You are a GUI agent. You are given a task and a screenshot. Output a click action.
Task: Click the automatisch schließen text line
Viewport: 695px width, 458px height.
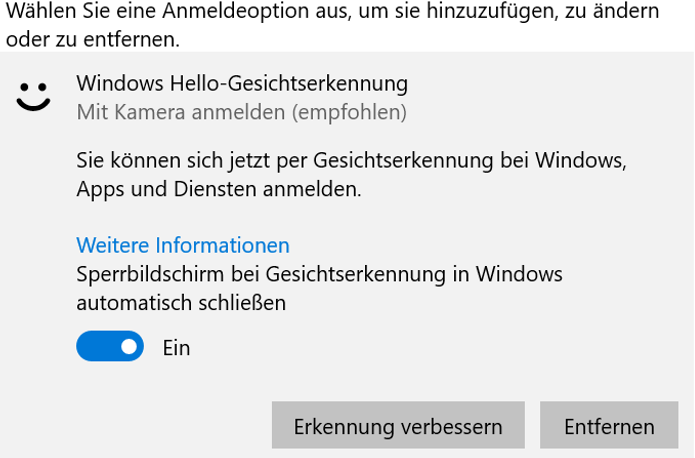[181, 302]
